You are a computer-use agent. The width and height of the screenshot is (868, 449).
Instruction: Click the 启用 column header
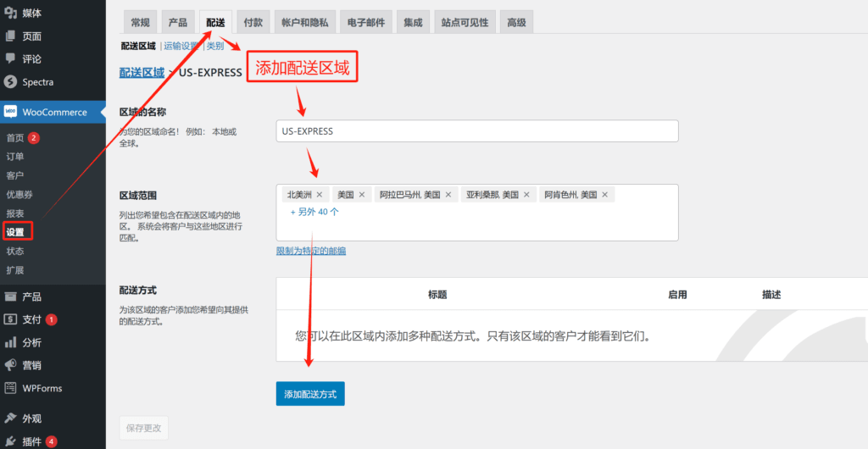677,295
